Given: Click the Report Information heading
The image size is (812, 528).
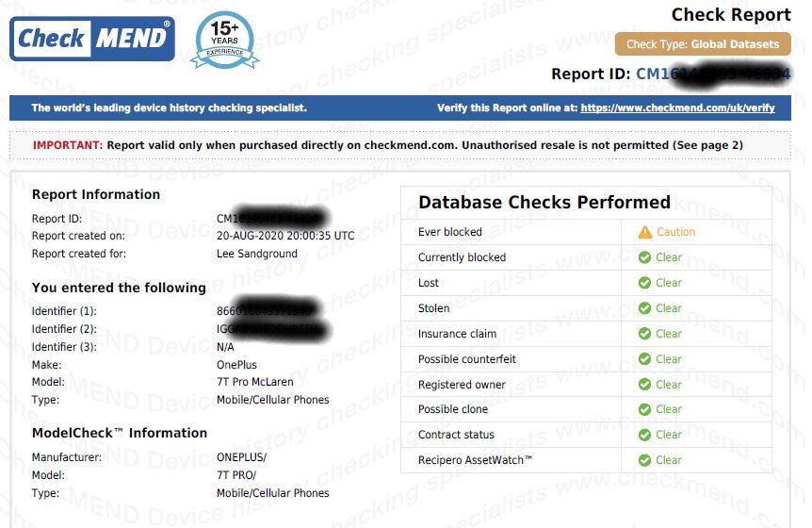Looking at the screenshot, I should point(96,194).
